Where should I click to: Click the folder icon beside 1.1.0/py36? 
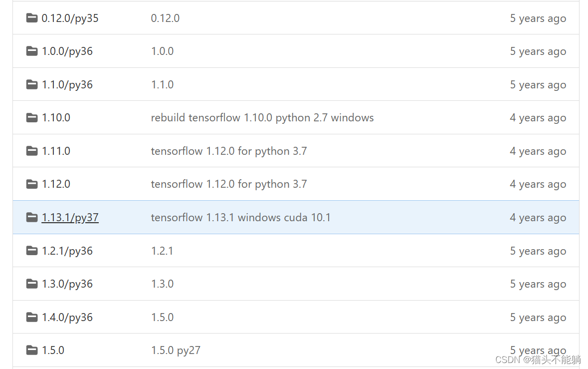32,84
